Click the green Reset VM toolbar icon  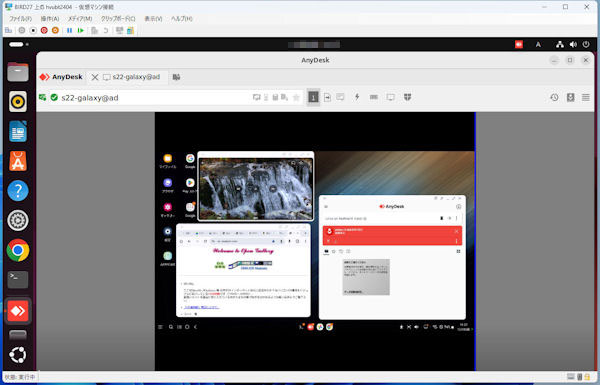pos(80,30)
